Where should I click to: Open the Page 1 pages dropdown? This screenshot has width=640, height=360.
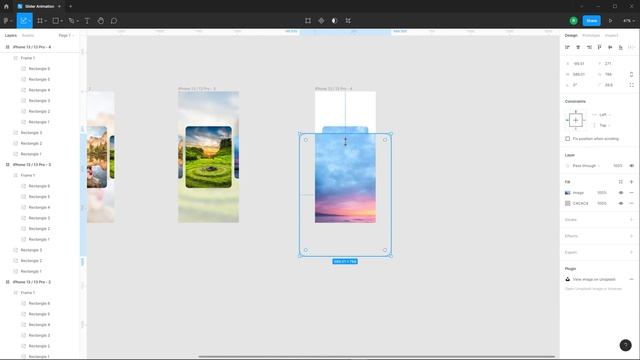[67, 36]
